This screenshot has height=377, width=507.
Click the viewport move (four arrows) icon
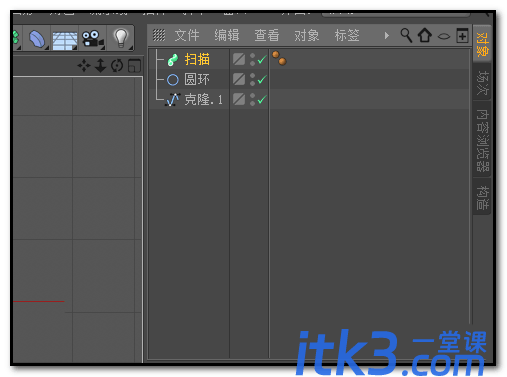(x=84, y=66)
